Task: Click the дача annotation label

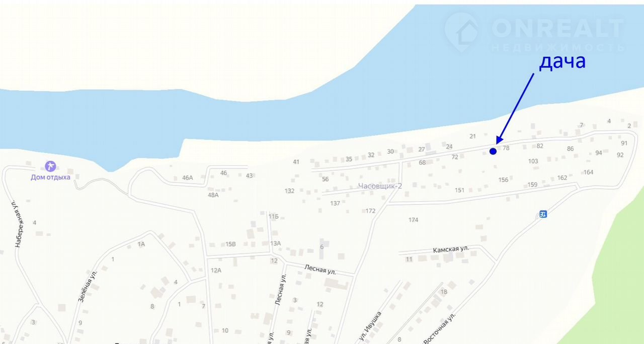Action: [x=562, y=62]
